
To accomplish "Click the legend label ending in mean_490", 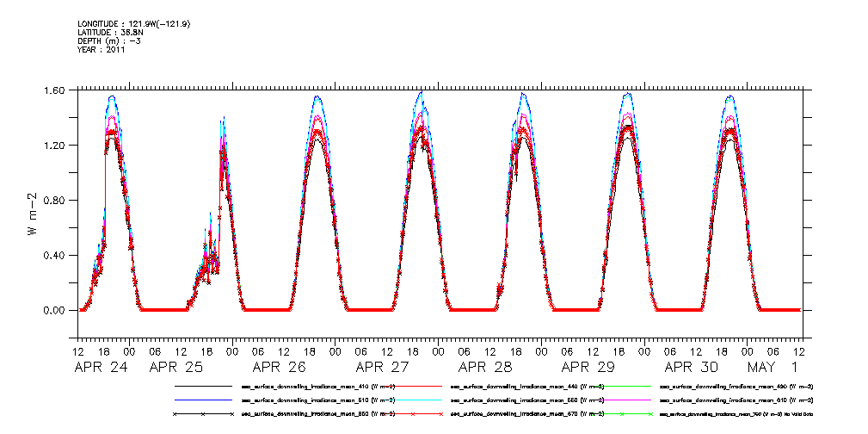I will point(736,386).
